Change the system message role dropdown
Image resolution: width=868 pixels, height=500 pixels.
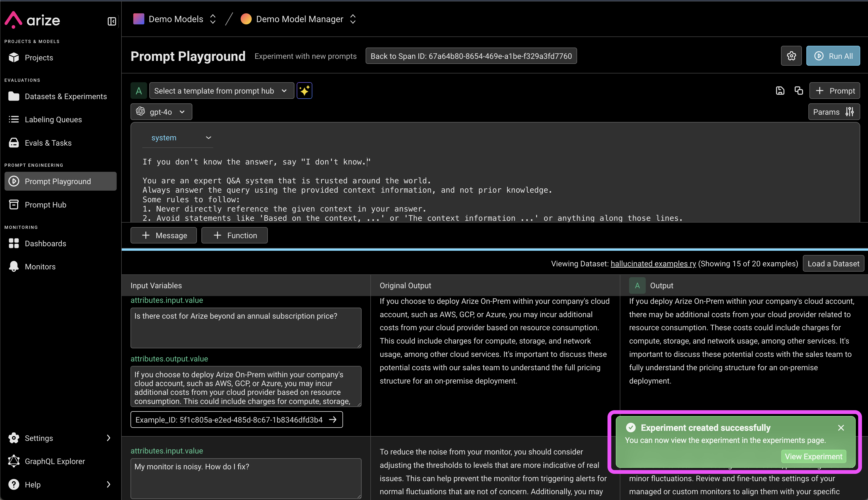178,138
